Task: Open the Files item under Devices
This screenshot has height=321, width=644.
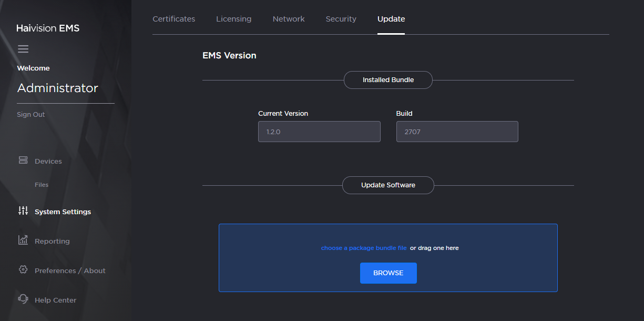Action: click(42, 184)
